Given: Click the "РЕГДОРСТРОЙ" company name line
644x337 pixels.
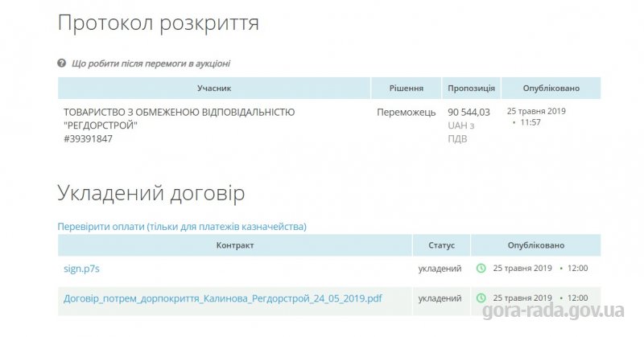Looking at the screenshot, I should (101, 125).
